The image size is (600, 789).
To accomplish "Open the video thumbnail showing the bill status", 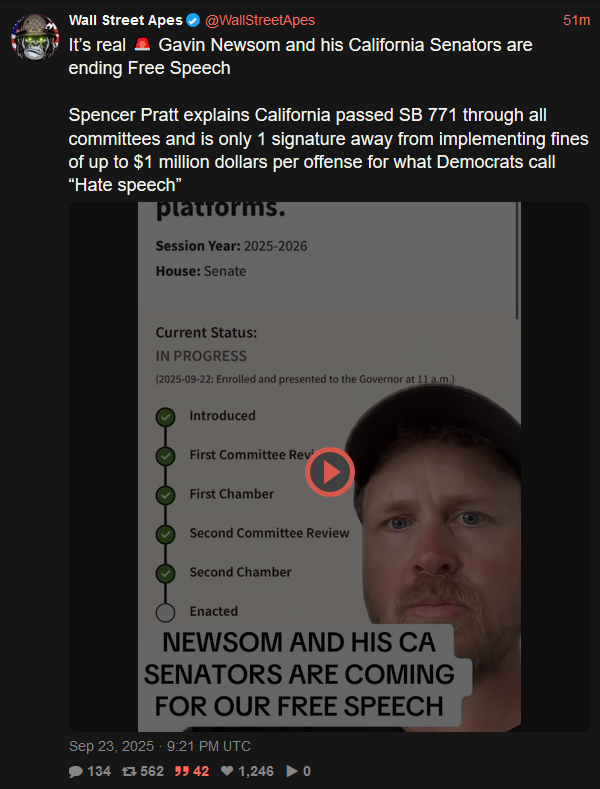I will [x=329, y=467].
